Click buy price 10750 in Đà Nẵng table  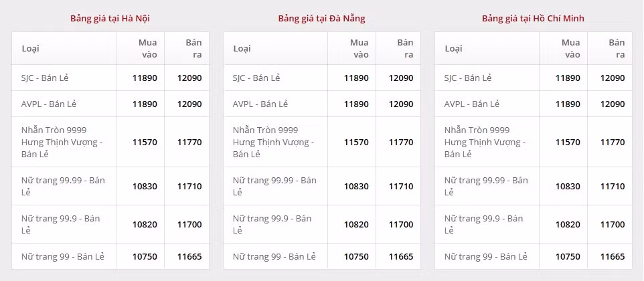coord(357,257)
